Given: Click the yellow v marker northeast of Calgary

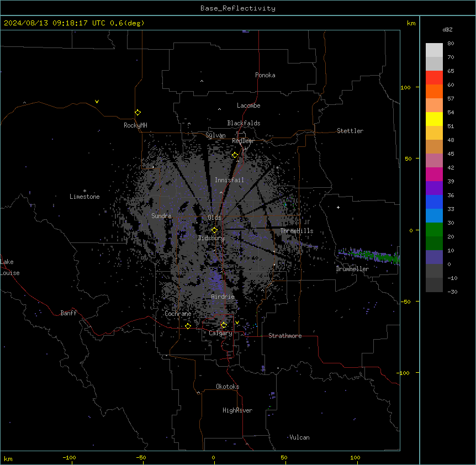Looking at the screenshot, I should click(237, 323).
